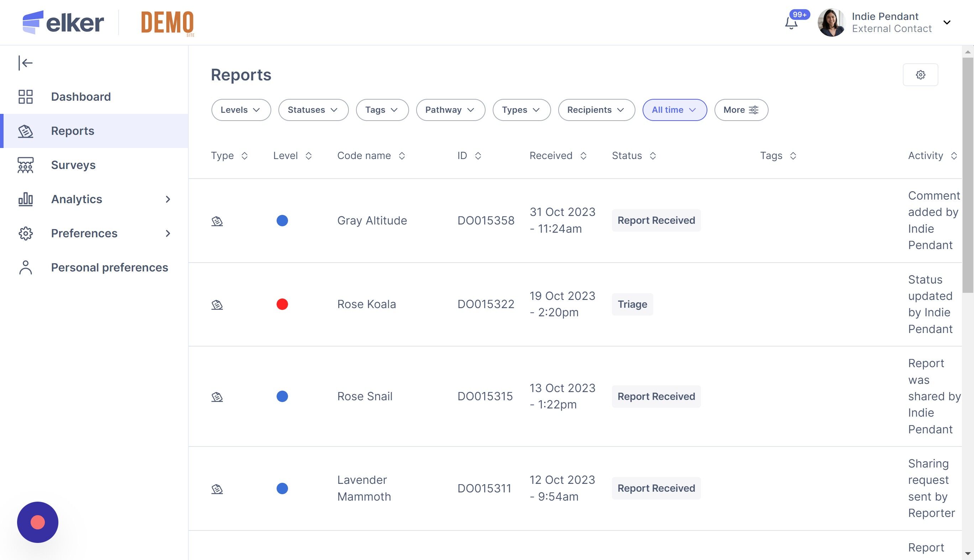The height and width of the screenshot is (560, 974).
Task: Open the notifications bell
Action: pos(791,23)
